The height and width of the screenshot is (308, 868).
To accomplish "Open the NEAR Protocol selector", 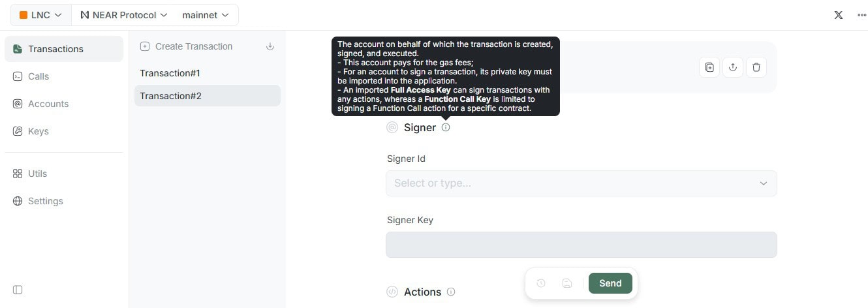I will point(123,15).
